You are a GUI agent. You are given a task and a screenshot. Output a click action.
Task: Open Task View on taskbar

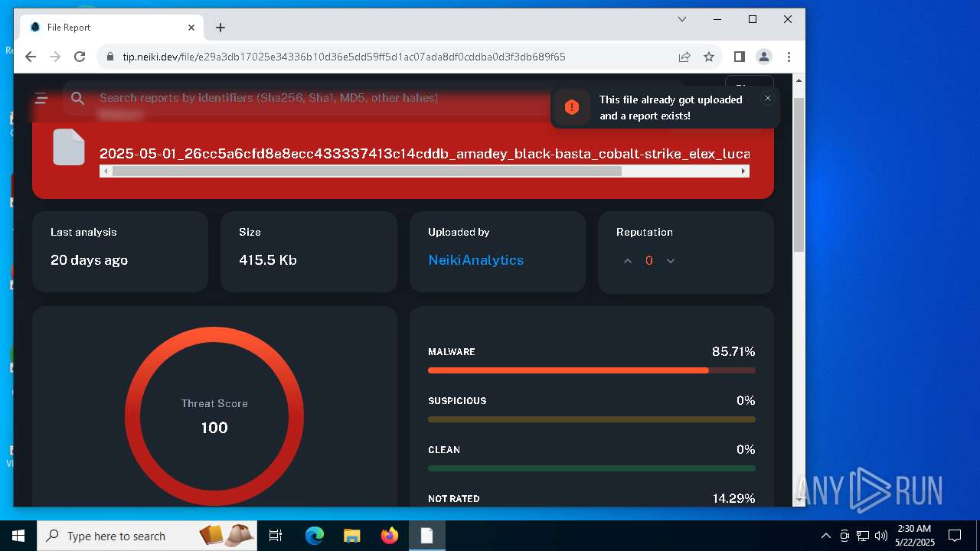(276, 536)
